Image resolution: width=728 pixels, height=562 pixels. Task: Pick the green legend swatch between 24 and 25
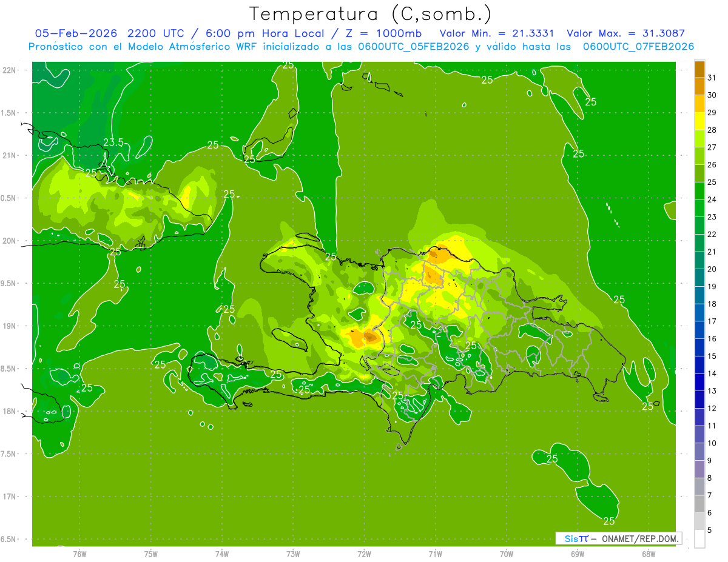point(699,191)
